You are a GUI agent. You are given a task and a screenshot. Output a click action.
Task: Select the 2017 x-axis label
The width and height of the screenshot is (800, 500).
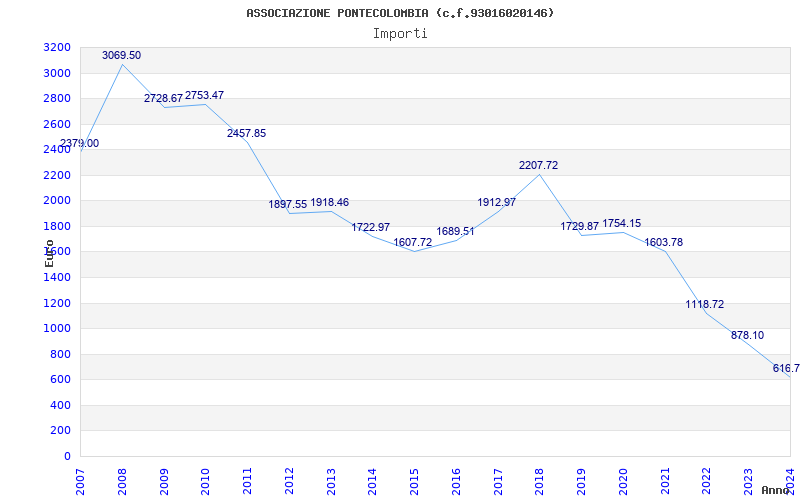point(498,482)
